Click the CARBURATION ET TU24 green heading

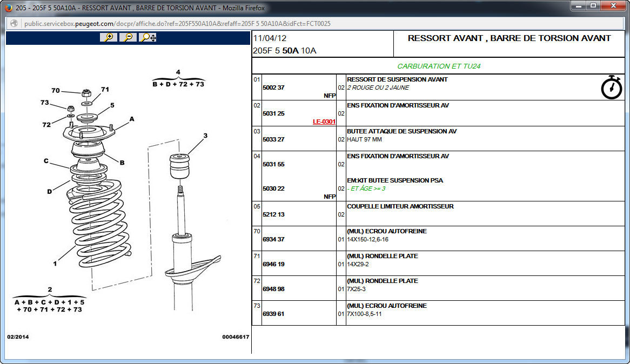439,66
